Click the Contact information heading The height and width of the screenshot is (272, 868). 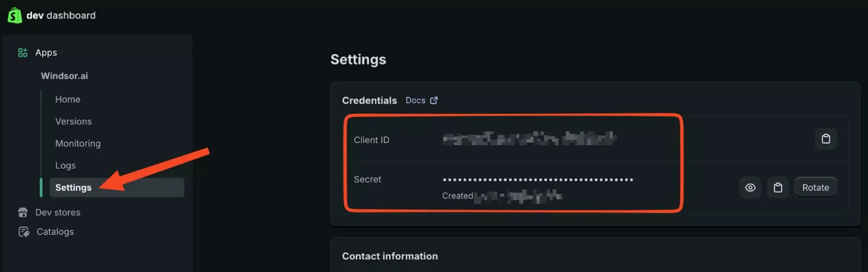[x=390, y=256]
